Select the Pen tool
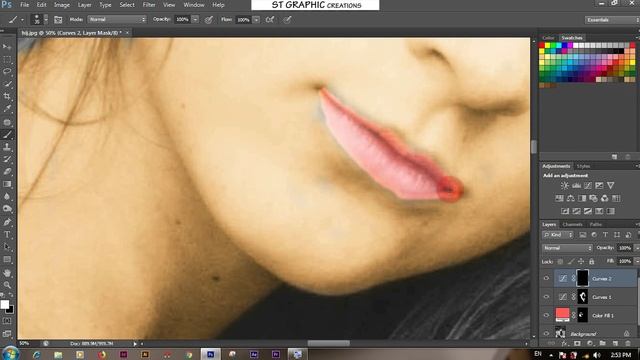This screenshot has width=640, height=360. [x=7, y=222]
